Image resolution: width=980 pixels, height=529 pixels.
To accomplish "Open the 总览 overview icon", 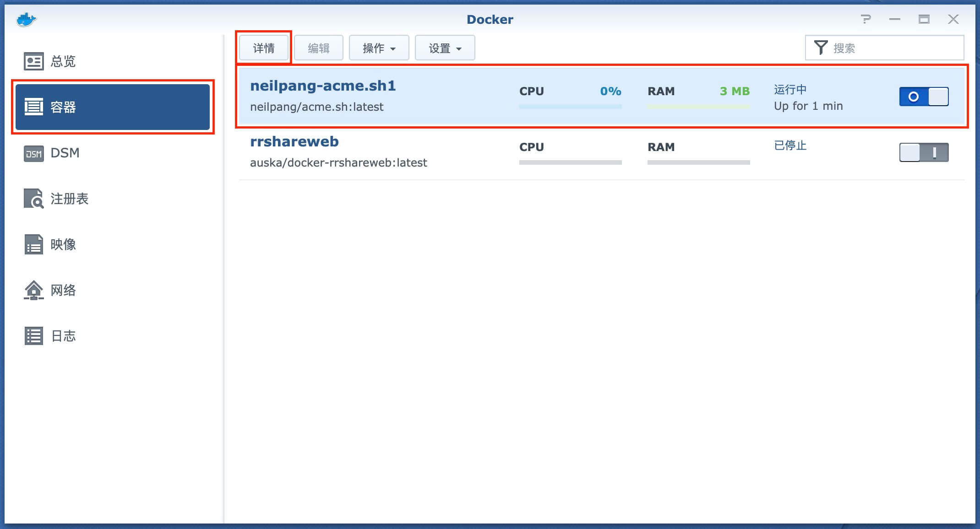I will 33,61.
